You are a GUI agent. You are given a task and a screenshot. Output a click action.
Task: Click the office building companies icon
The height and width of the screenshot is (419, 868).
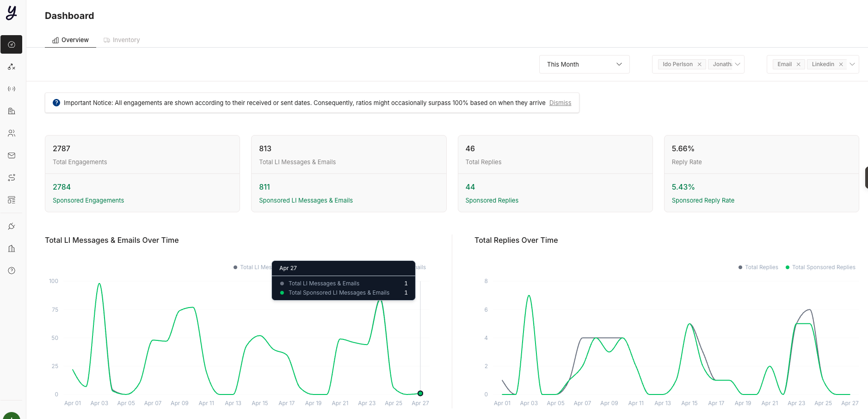(12, 111)
